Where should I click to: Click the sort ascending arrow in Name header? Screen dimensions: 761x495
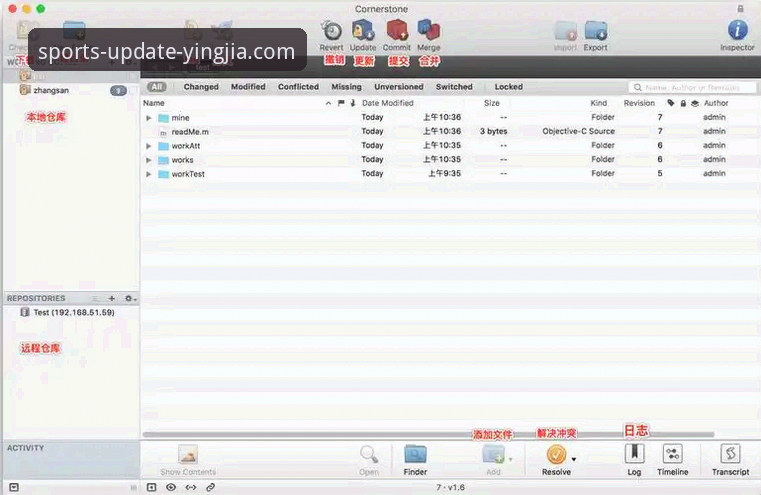(329, 103)
